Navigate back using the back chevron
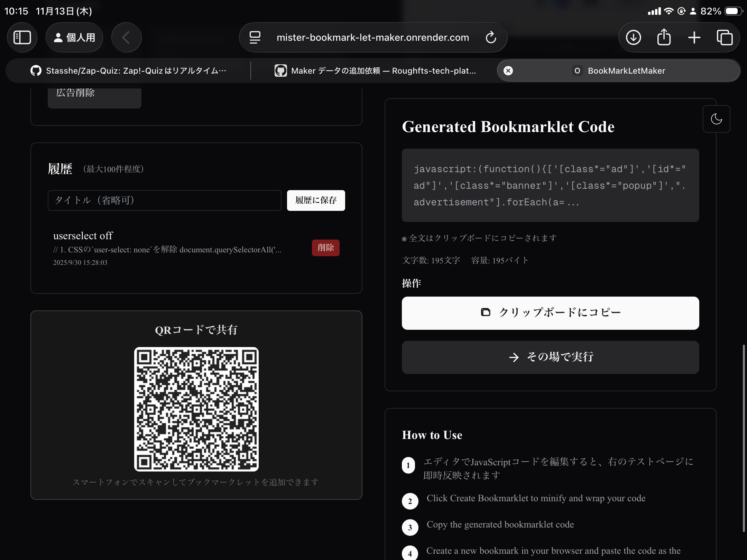 click(x=126, y=37)
